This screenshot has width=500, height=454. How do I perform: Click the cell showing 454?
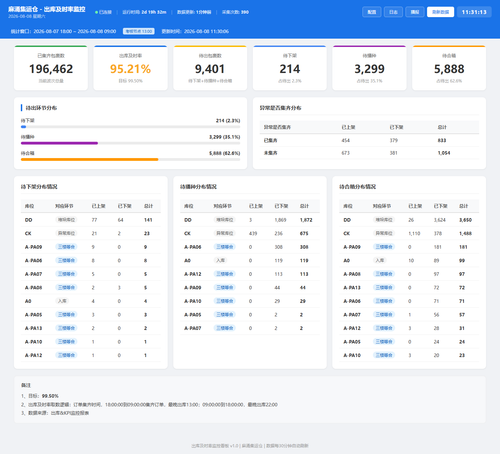click(x=346, y=140)
